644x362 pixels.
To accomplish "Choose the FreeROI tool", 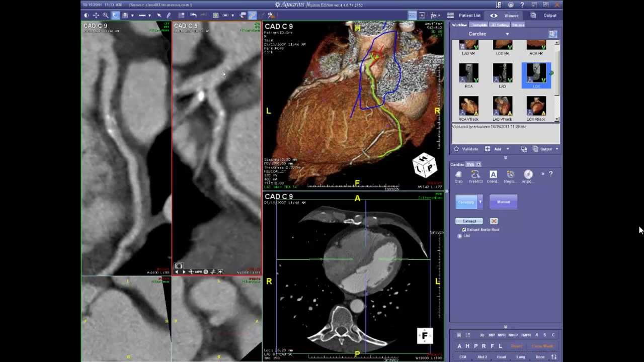I will pyautogui.click(x=475, y=176).
